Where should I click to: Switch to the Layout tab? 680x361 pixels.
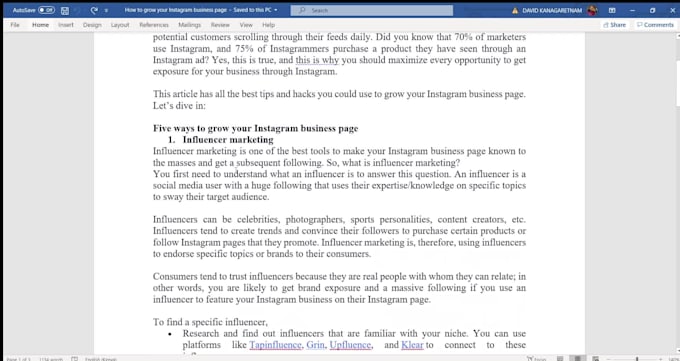(x=120, y=25)
